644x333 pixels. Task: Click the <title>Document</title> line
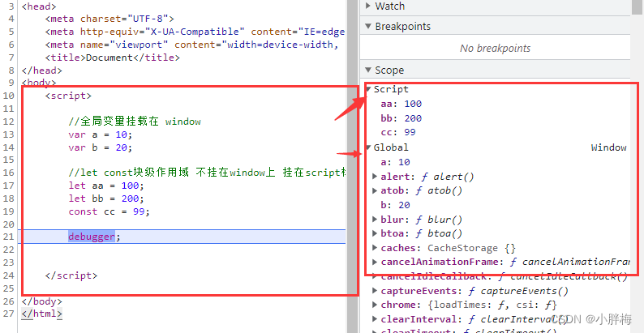[x=113, y=58]
